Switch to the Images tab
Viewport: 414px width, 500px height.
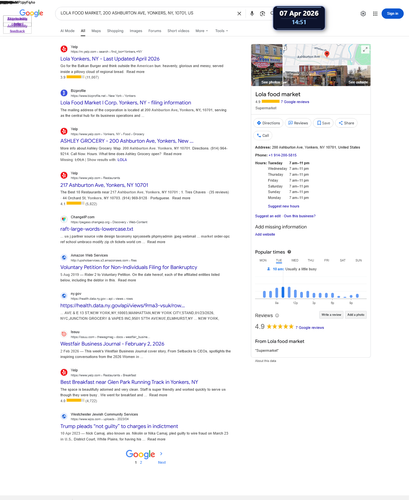(x=136, y=31)
